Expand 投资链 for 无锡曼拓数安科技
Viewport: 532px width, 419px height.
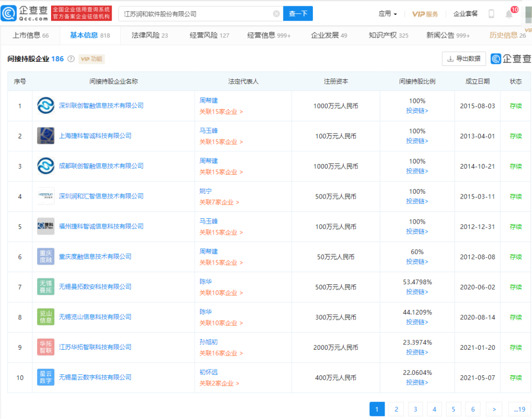point(417,292)
